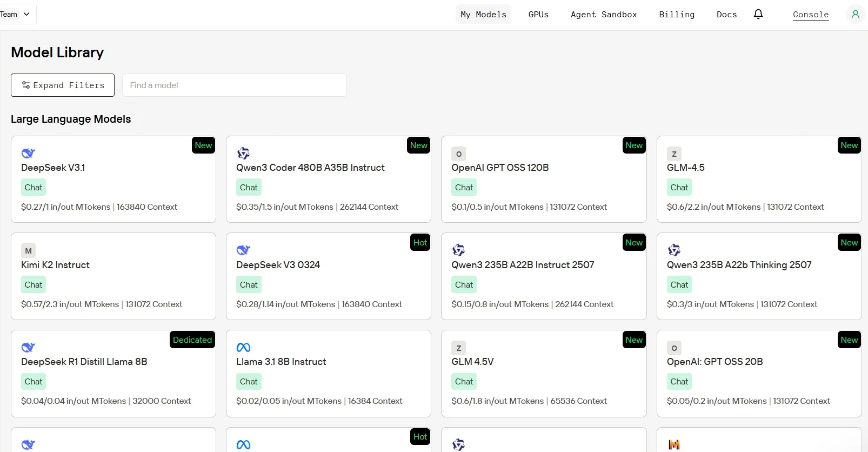Image resolution: width=868 pixels, height=452 pixels.
Task: Open GLM 4.5V model title
Action: tap(472, 362)
